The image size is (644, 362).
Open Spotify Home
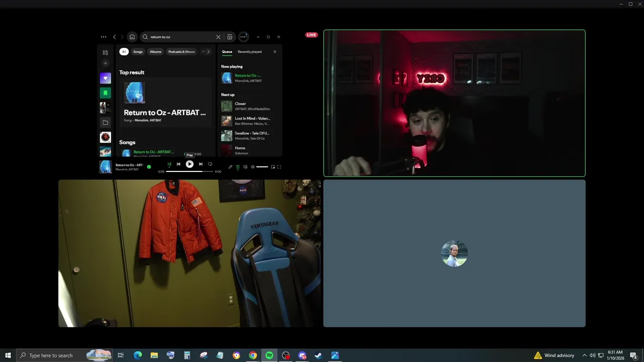132,37
